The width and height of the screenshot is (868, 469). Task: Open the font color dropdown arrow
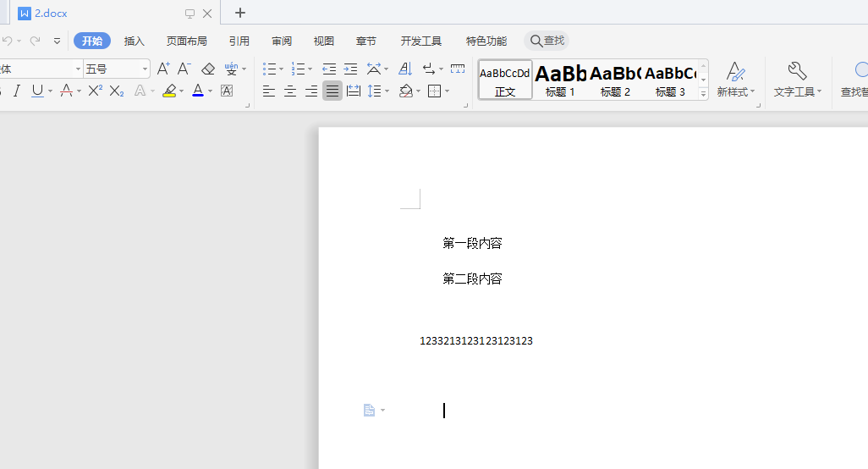[x=211, y=91]
